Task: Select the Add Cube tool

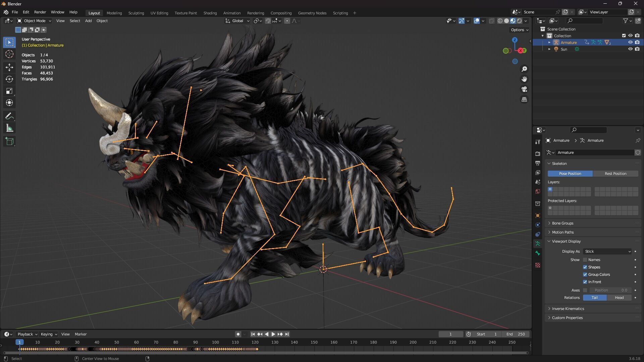Action: pyautogui.click(x=9, y=141)
